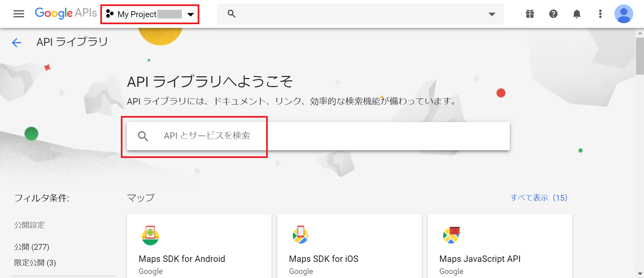Open the My Project selector dropdown
The height and width of the screenshot is (278, 644).
pos(150,14)
